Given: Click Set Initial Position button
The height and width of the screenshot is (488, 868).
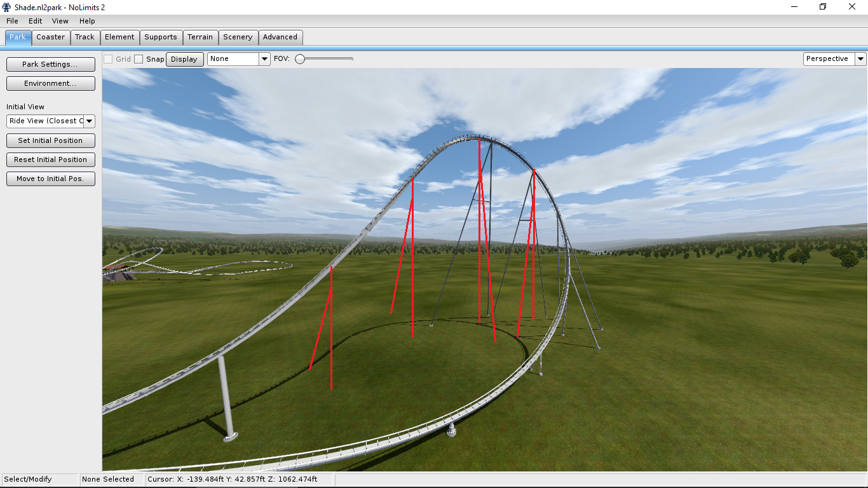Looking at the screenshot, I should coord(50,140).
